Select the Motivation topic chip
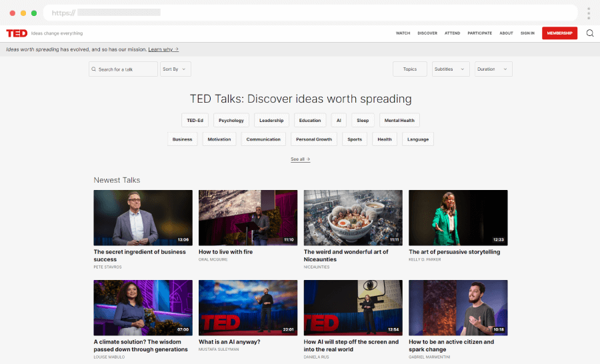 [219, 139]
